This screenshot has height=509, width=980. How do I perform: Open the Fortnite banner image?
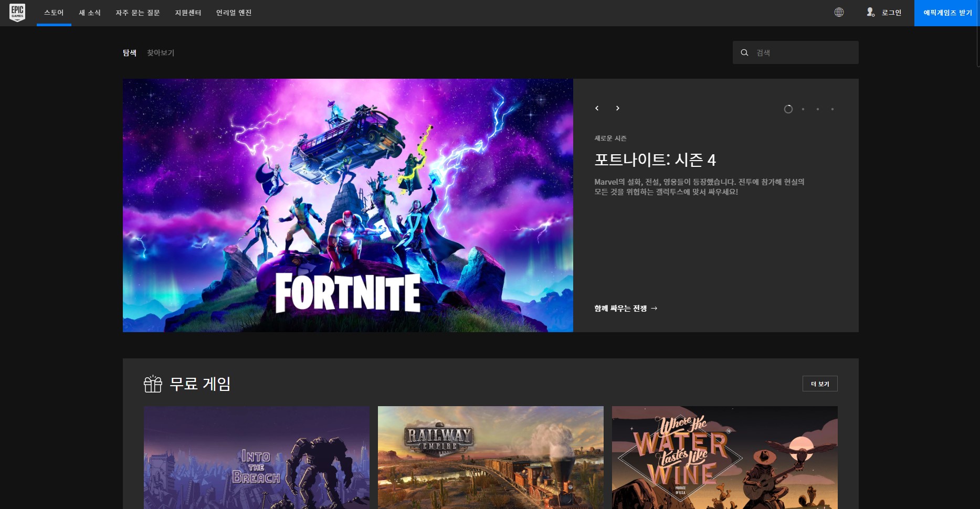coord(348,205)
